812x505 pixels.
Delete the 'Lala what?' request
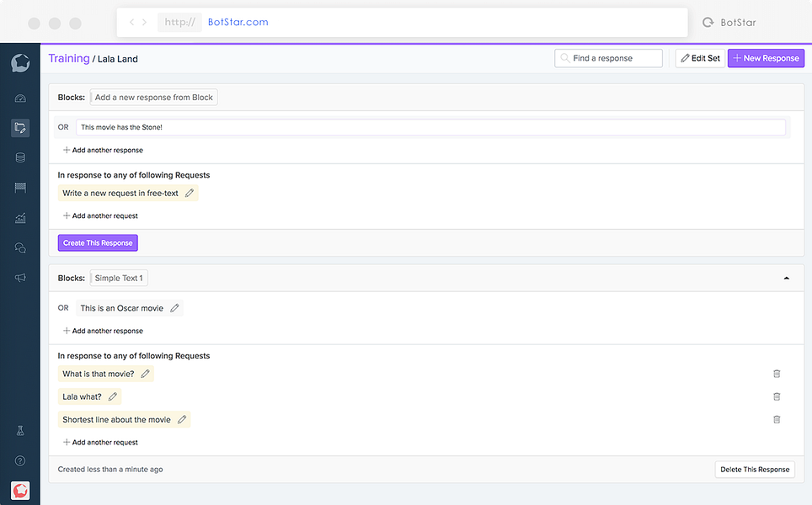[776, 396]
